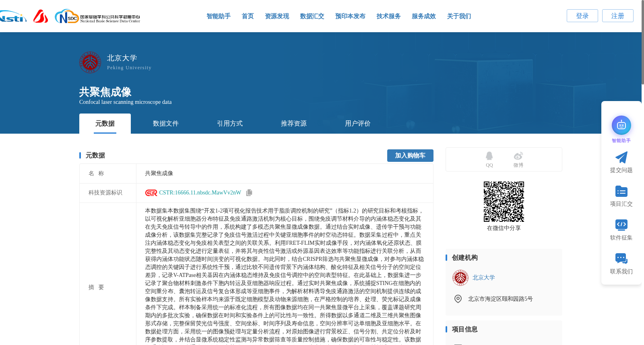Click the English subtitle Confocal laser scanning microscope data
Screen dimensions: 644x345
point(126,102)
